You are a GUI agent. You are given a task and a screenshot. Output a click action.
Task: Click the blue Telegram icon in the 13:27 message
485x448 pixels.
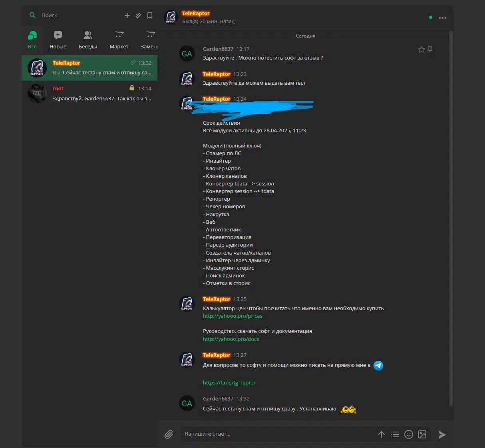click(x=378, y=365)
